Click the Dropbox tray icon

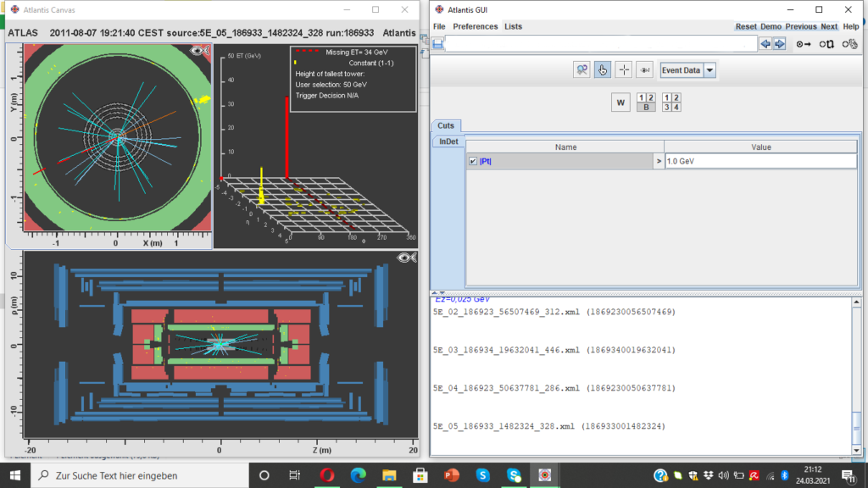(708, 475)
